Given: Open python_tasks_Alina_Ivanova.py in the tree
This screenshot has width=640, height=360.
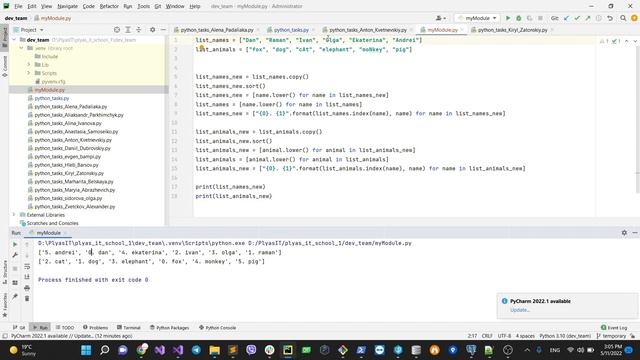Looking at the screenshot, I should coord(68,123).
